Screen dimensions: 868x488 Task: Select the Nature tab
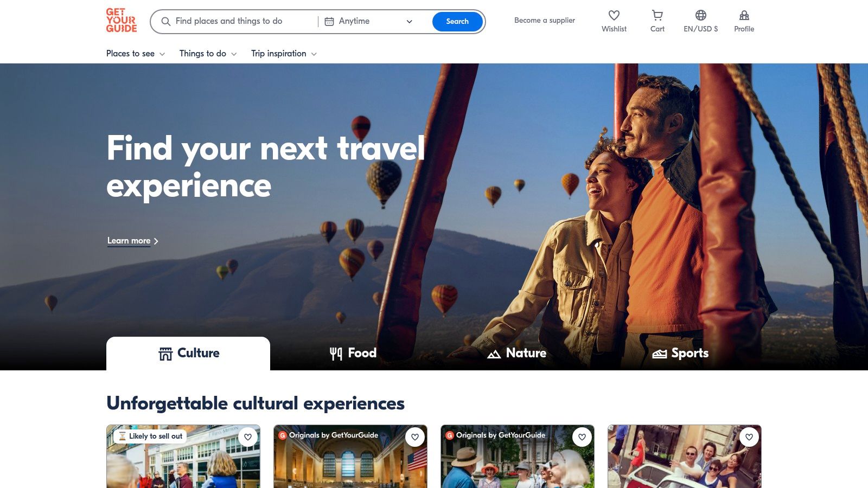tap(516, 354)
